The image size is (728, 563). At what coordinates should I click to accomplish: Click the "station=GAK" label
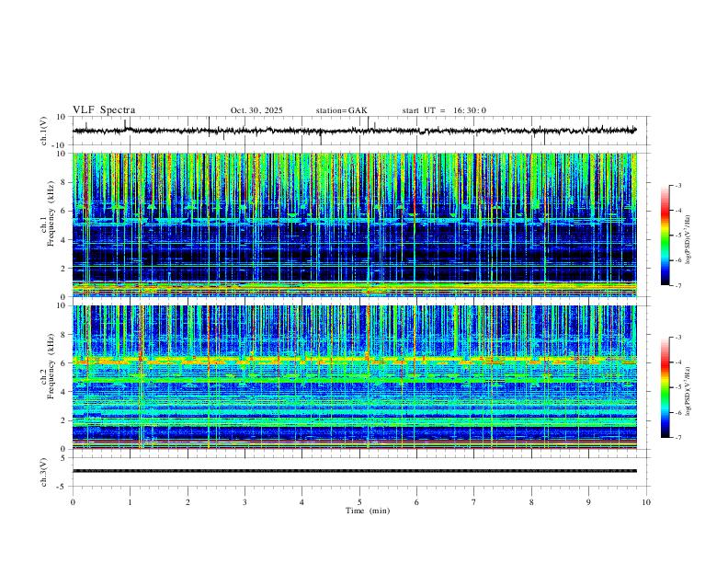(x=341, y=110)
